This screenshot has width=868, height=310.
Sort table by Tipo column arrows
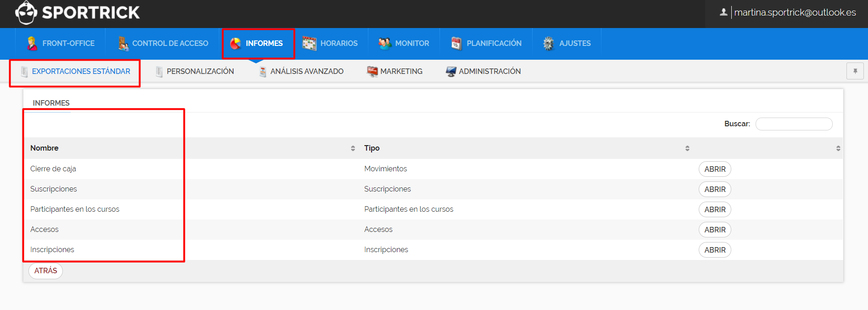pos(687,148)
